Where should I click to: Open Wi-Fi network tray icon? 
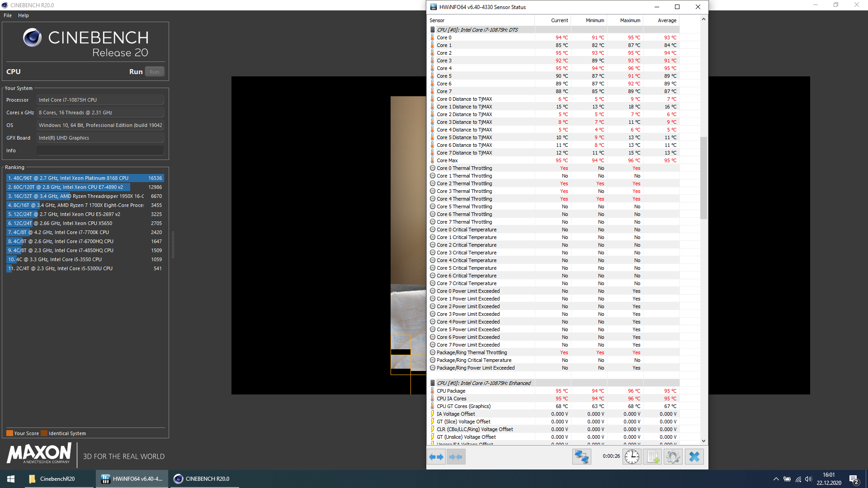pos(798,479)
